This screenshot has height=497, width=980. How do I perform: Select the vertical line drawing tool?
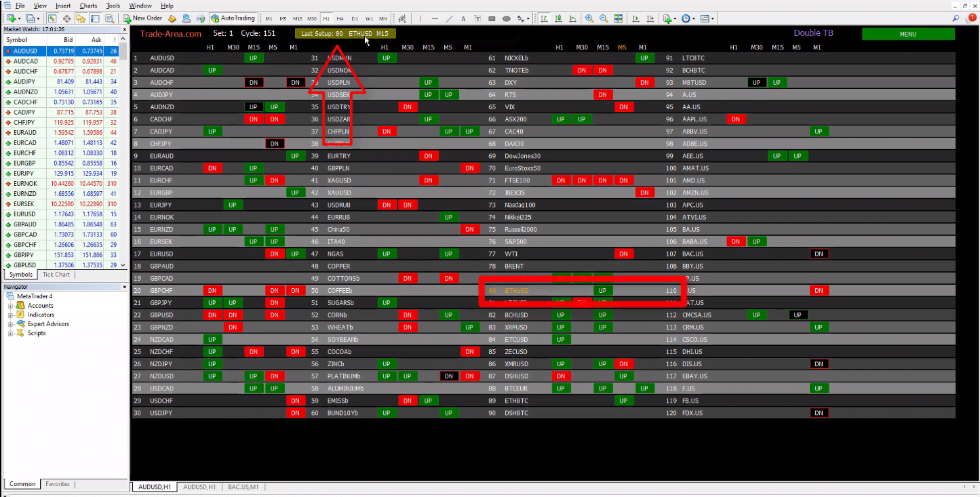coord(420,18)
